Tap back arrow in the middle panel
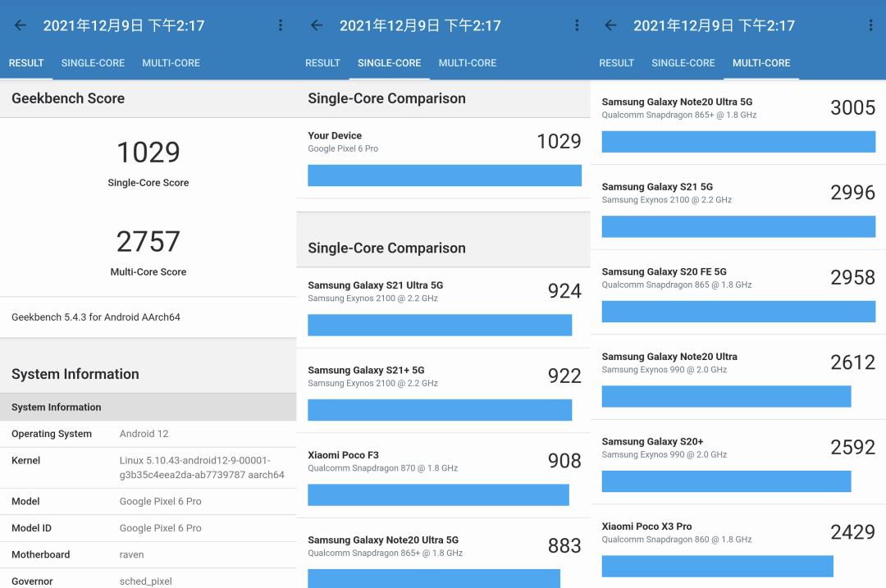886x588 pixels. coord(317,25)
